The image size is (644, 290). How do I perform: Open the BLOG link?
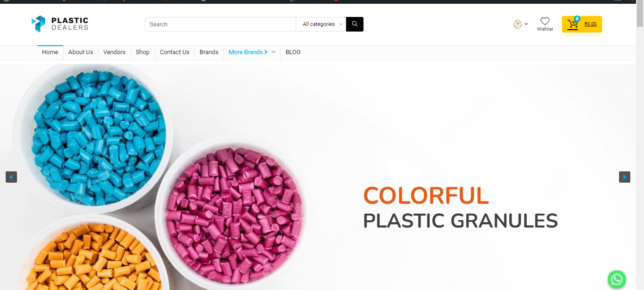[x=293, y=52]
